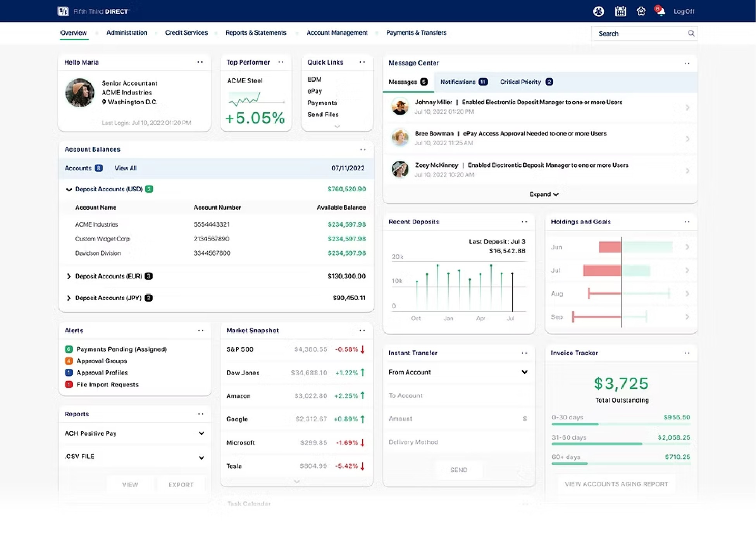Viewport: 756px width, 536px height.
Task: Open Zoey McKinney message arrow
Action: click(688, 170)
